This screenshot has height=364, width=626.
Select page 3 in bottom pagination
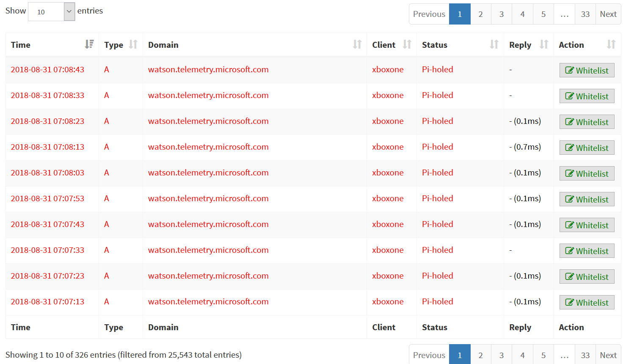pyautogui.click(x=501, y=355)
